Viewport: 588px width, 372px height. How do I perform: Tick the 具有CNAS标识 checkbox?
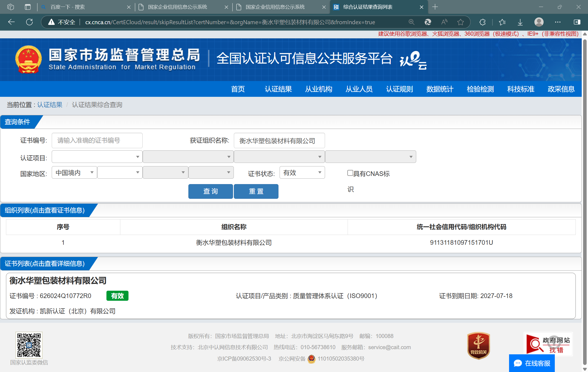(350, 173)
